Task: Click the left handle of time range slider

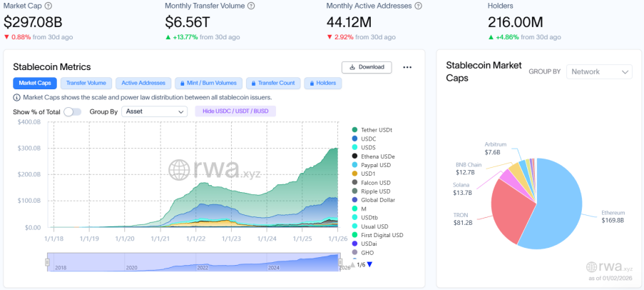Action: (x=48, y=262)
